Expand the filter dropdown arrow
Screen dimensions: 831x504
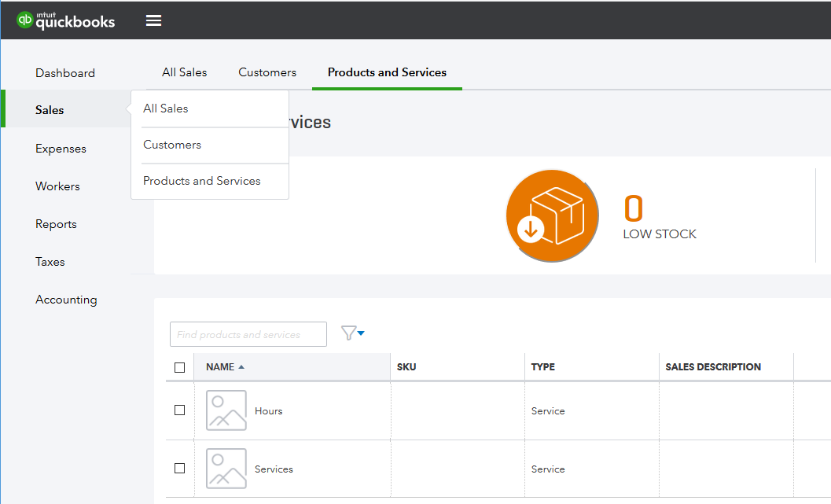[361, 333]
